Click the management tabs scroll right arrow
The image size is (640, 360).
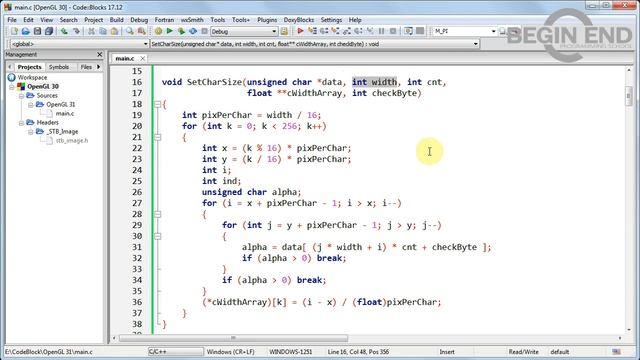(x=98, y=67)
